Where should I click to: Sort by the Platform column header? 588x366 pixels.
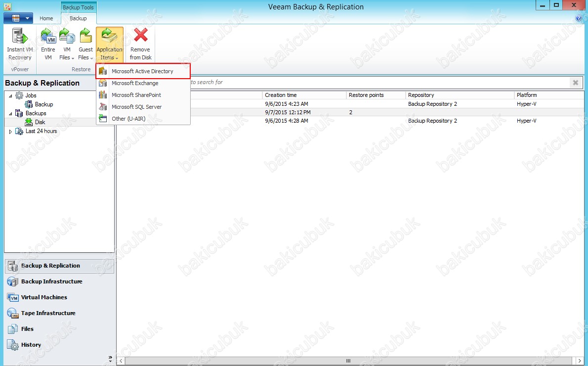click(548, 95)
